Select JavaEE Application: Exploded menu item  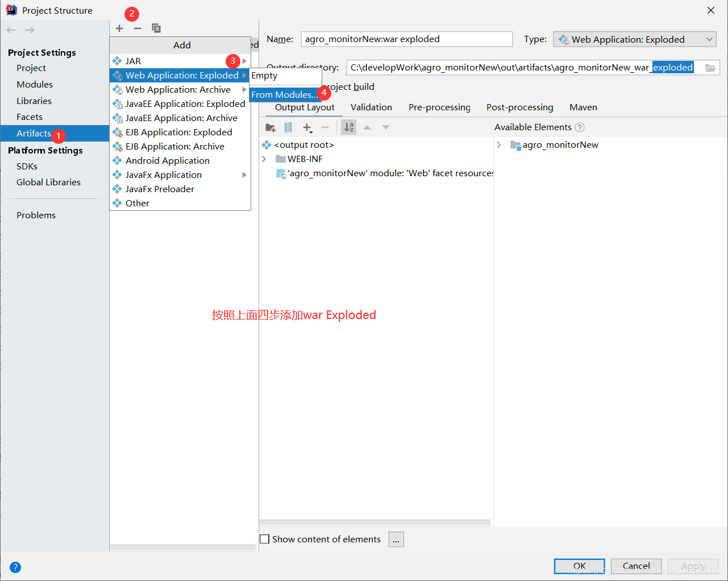pos(180,103)
